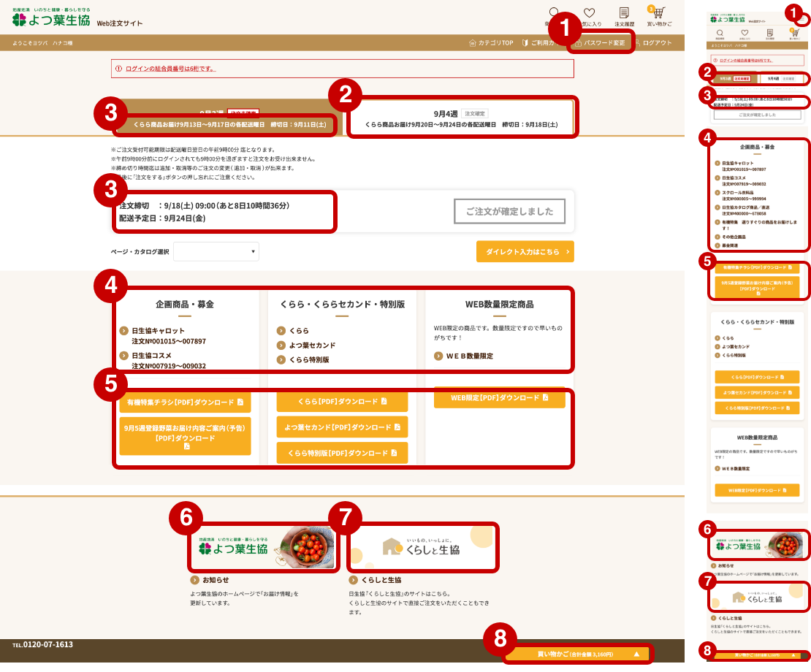Tap the shopping cart icon in mobile header

[795, 34]
